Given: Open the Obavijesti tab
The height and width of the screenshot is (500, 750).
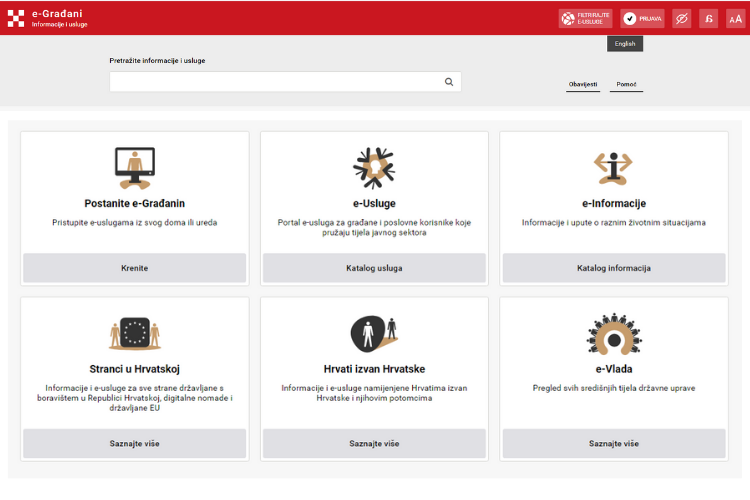Looking at the screenshot, I should point(583,84).
